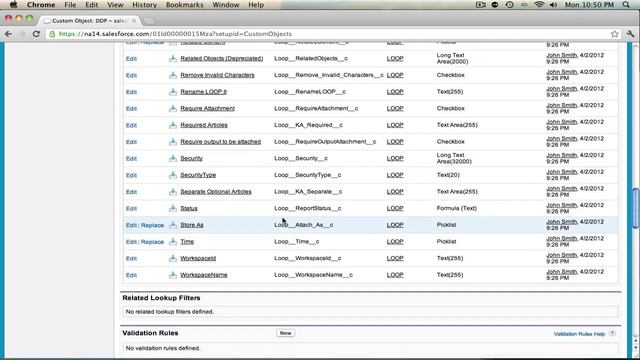This screenshot has width=640, height=360.
Task: Click the page vertical scrollbar thumb
Action: (635, 207)
